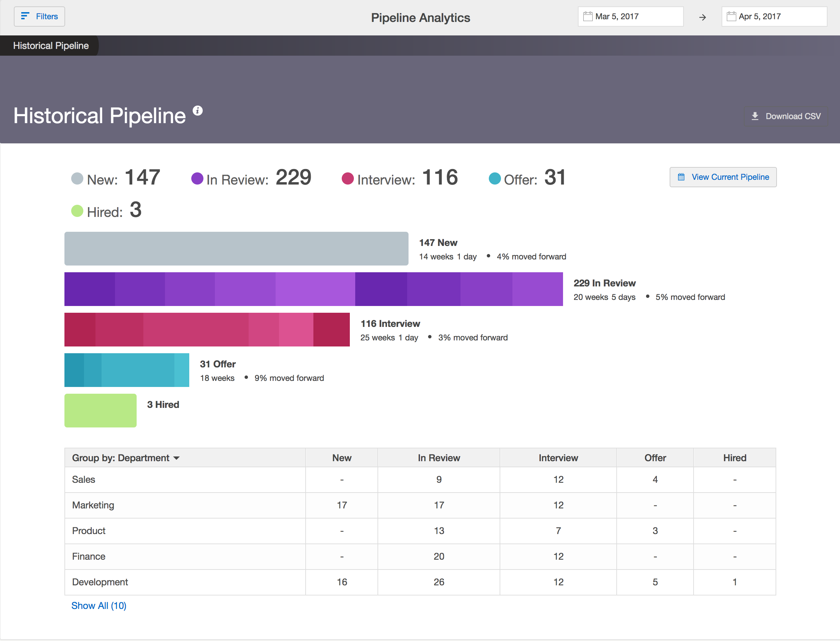Screen dimensions: 840x641
Task: Click the gray 147 New bar
Action: 236,248
